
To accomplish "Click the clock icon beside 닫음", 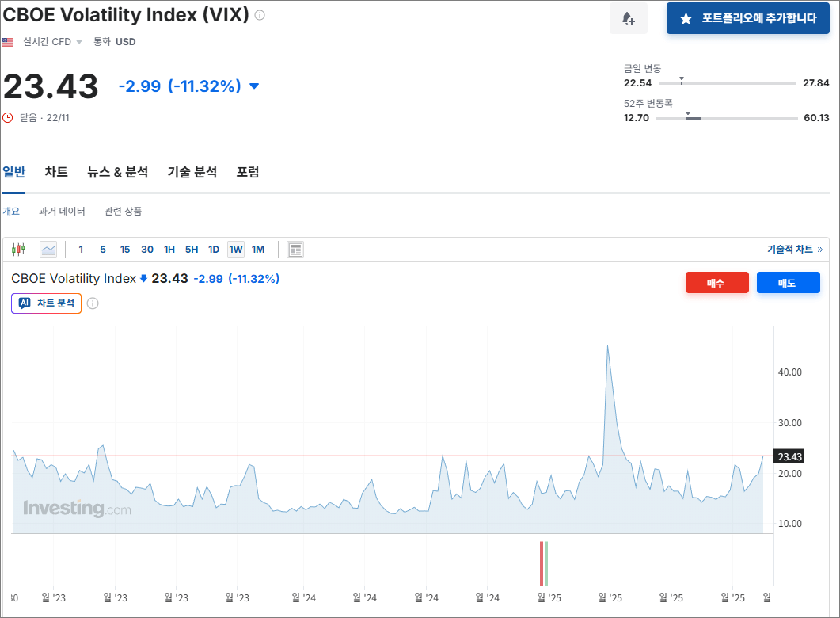I will point(8,117).
